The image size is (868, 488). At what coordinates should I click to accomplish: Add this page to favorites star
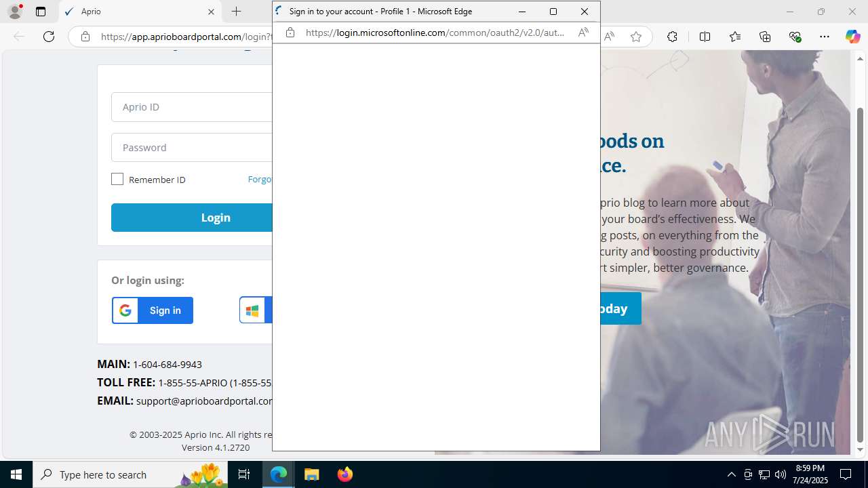(x=636, y=37)
